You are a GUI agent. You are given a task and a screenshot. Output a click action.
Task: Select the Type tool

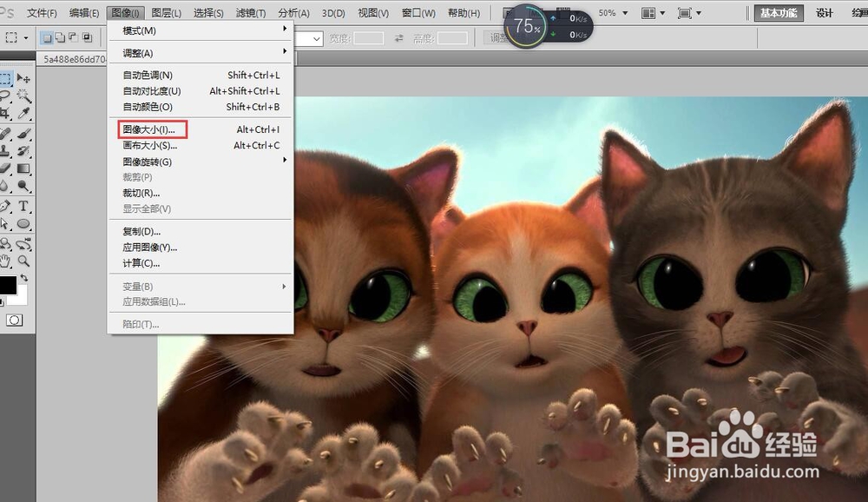click(23, 206)
